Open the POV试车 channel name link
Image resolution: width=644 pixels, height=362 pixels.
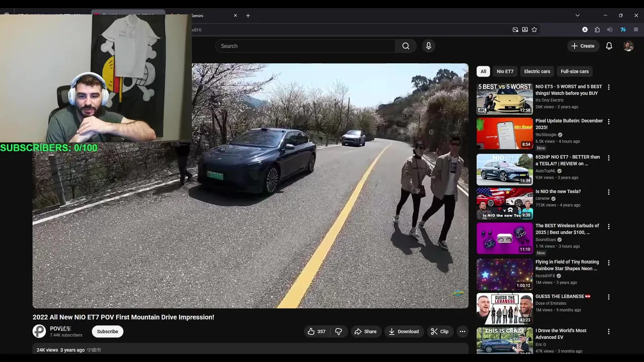(60, 328)
